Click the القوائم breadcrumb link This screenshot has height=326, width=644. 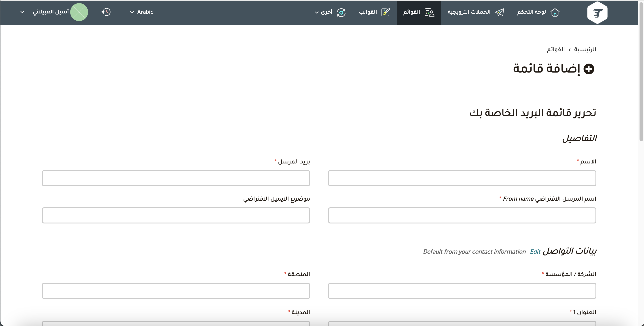[x=555, y=49]
